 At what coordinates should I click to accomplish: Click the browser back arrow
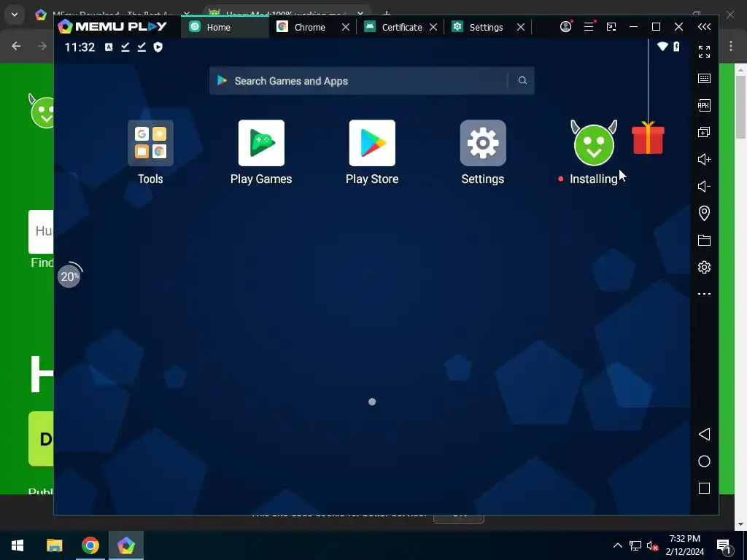(16, 46)
